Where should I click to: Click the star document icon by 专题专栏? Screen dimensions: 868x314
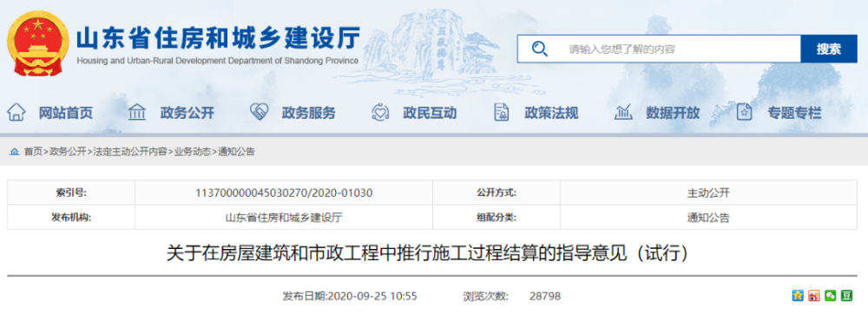coord(744,112)
